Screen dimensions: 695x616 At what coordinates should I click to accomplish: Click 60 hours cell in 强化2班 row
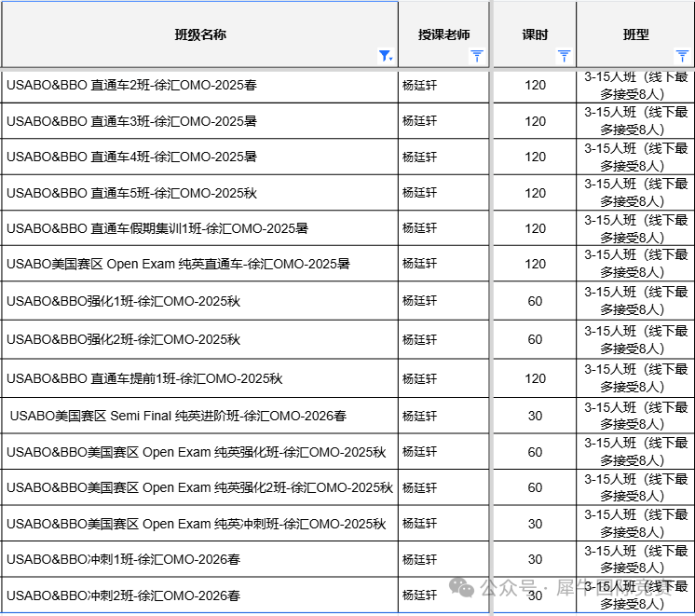click(x=535, y=340)
